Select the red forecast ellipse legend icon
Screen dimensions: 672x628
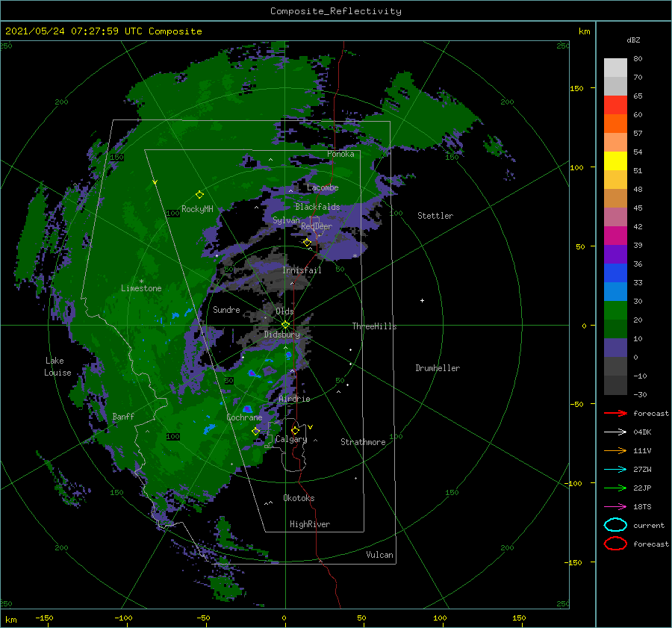(615, 544)
